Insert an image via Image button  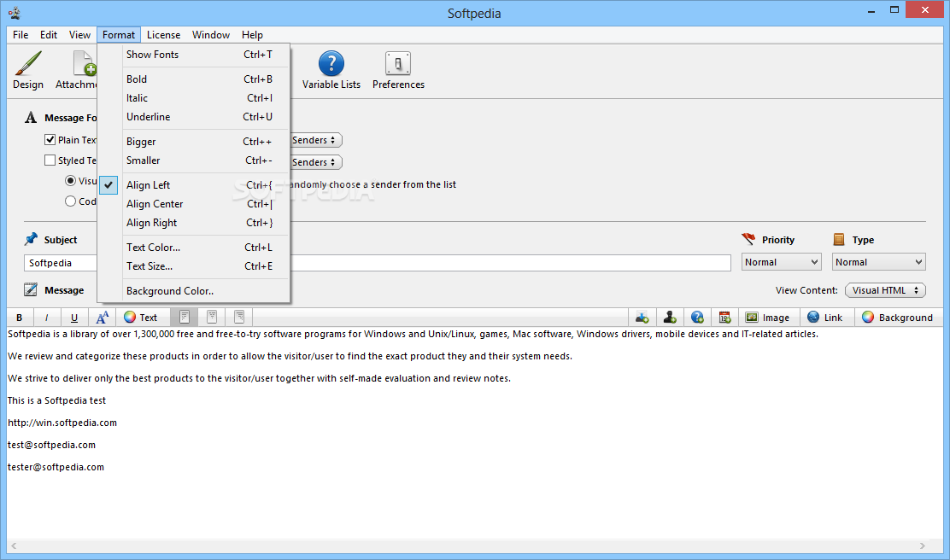click(x=767, y=318)
